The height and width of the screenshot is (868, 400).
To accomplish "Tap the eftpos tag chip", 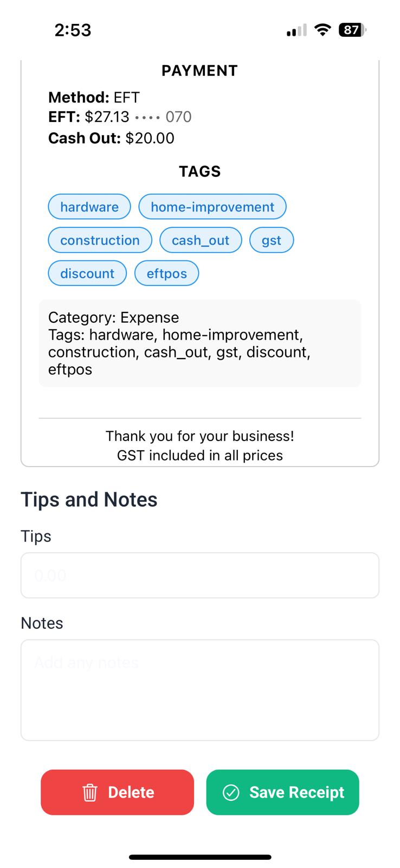I will pyautogui.click(x=166, y=273).
